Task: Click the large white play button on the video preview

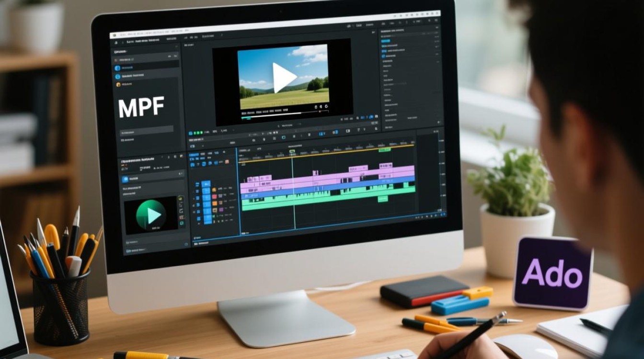Action: [284, 77]
